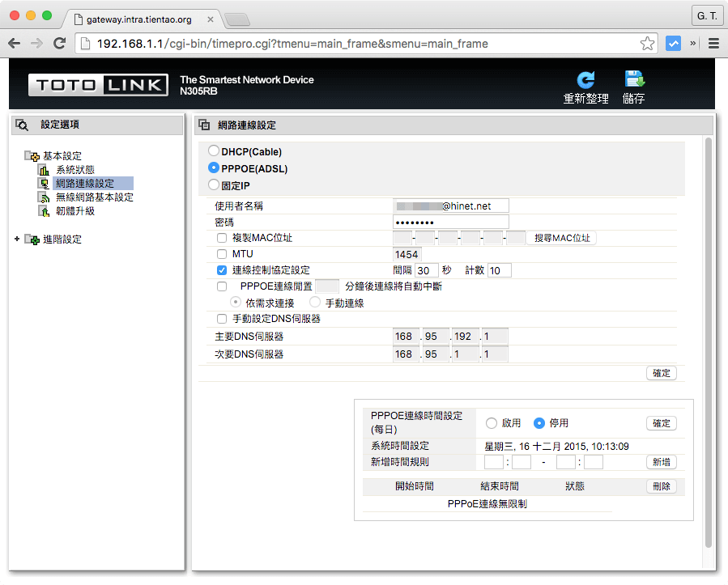
Task: Click the 重新整理 refresh icon
Action: coord(585,80)
